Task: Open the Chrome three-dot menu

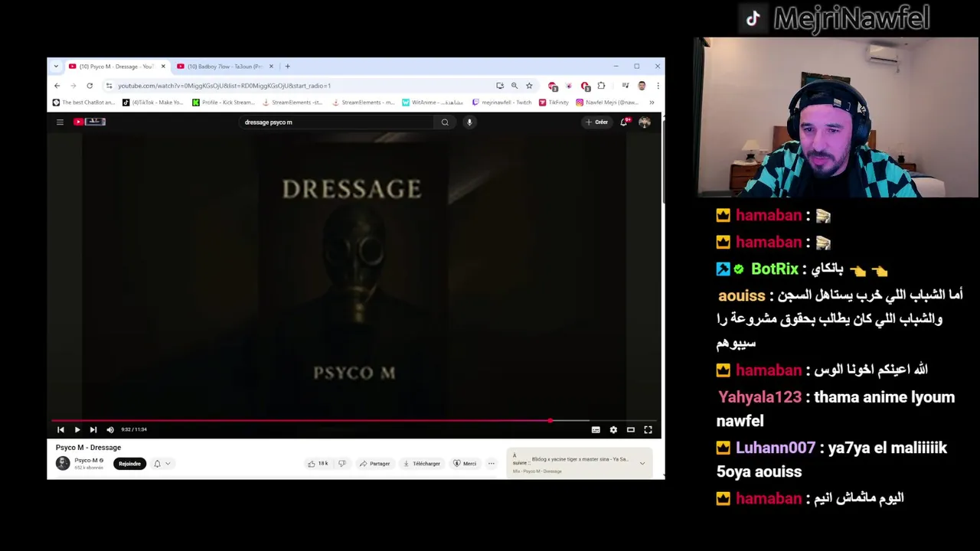Action: [x=658, y=86]
